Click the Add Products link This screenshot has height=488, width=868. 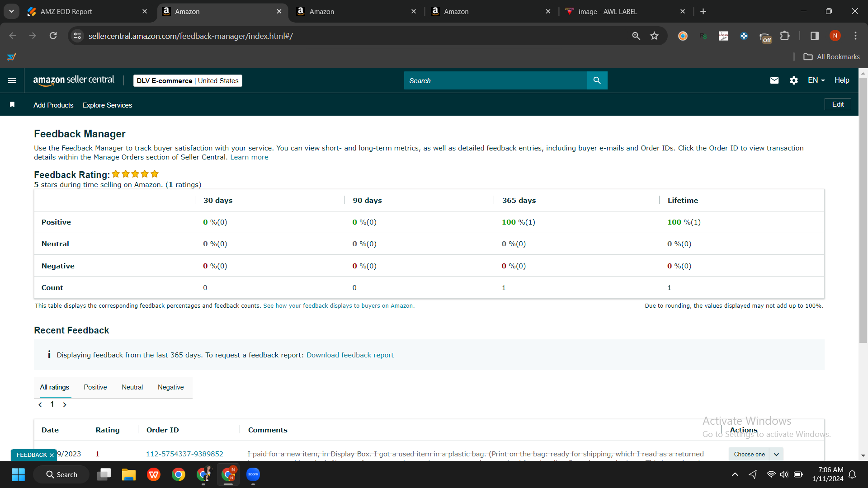[x=53, y=105]
